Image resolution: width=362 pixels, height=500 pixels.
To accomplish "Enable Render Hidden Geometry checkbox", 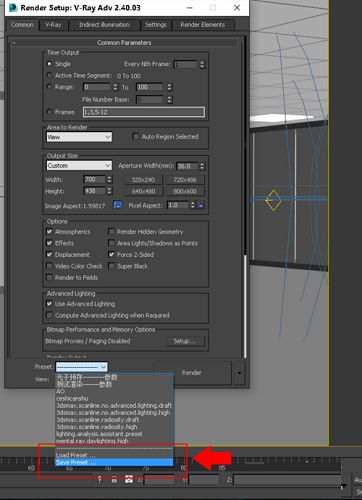I will 111,231.
